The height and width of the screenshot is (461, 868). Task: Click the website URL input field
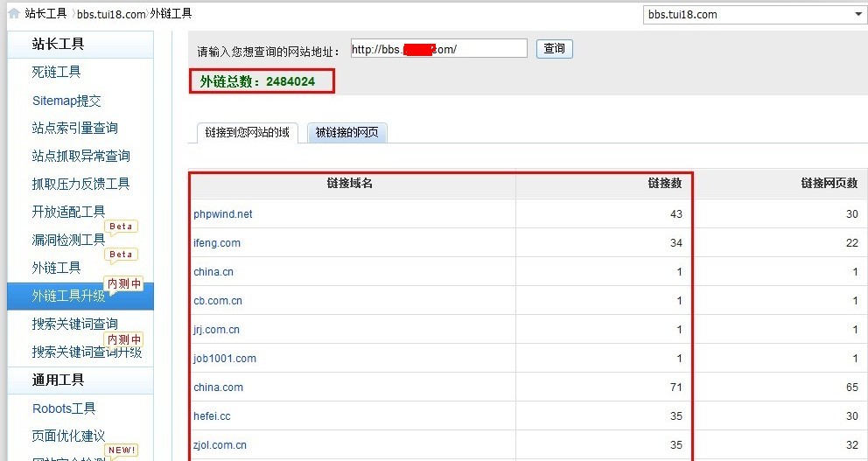pos(438,49)
